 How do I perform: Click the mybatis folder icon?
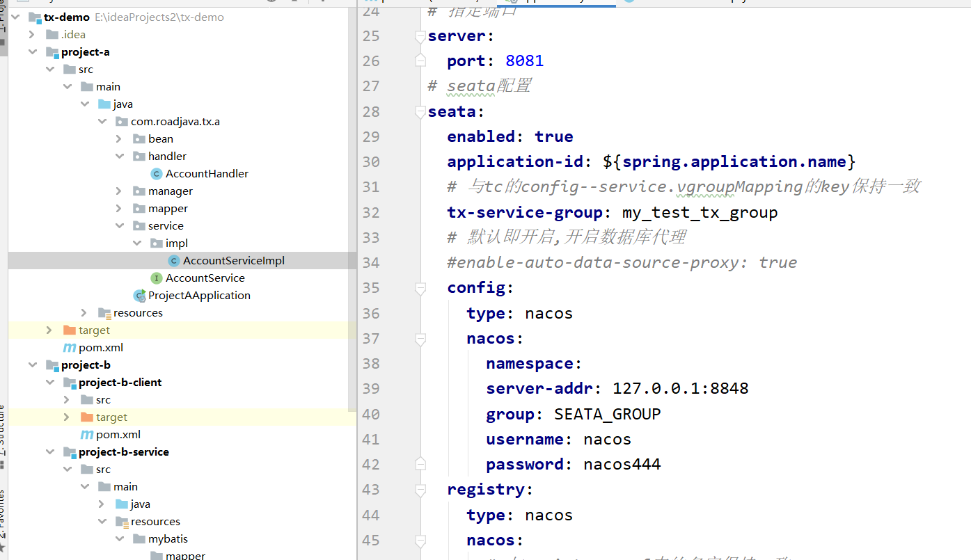click(x=139, y=538)
